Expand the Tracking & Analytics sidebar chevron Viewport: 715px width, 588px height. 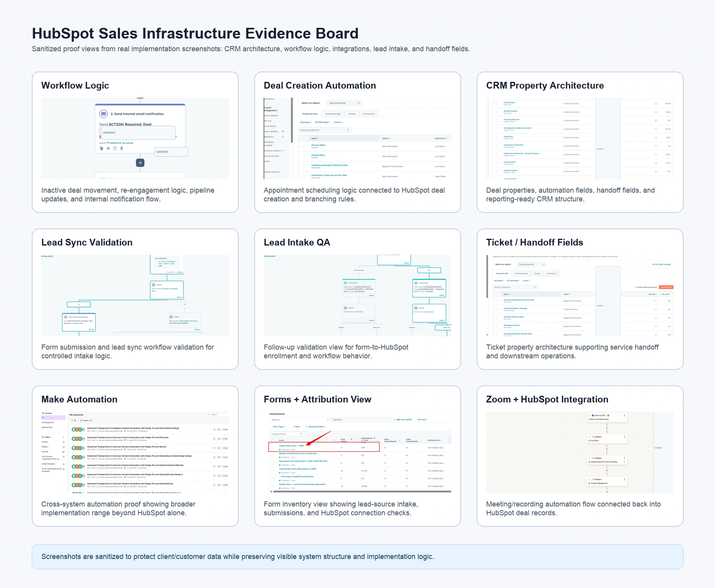283,151
